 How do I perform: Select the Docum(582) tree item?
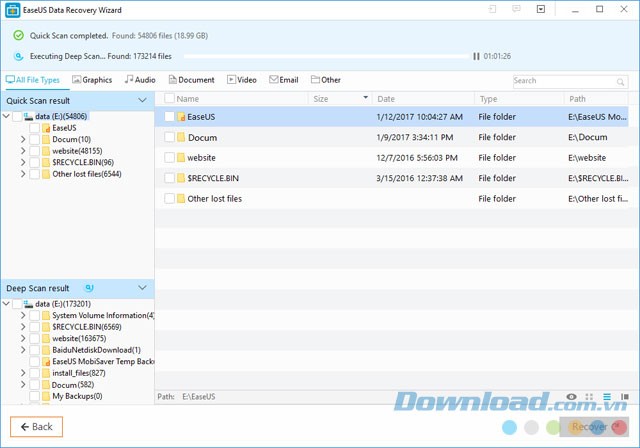click(73, 385)
